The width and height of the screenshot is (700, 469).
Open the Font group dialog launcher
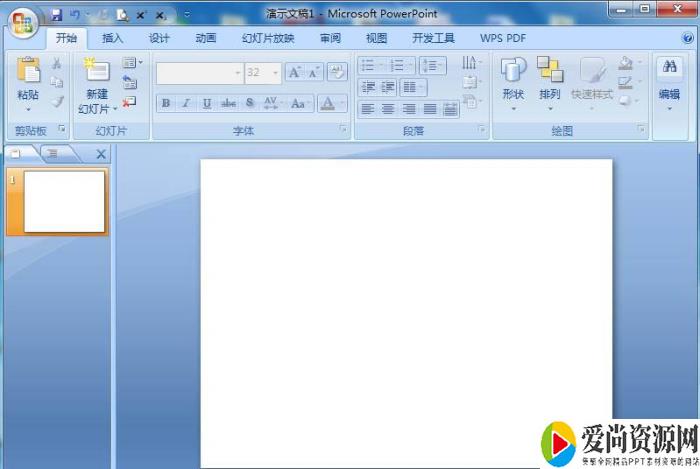(342, 130)
